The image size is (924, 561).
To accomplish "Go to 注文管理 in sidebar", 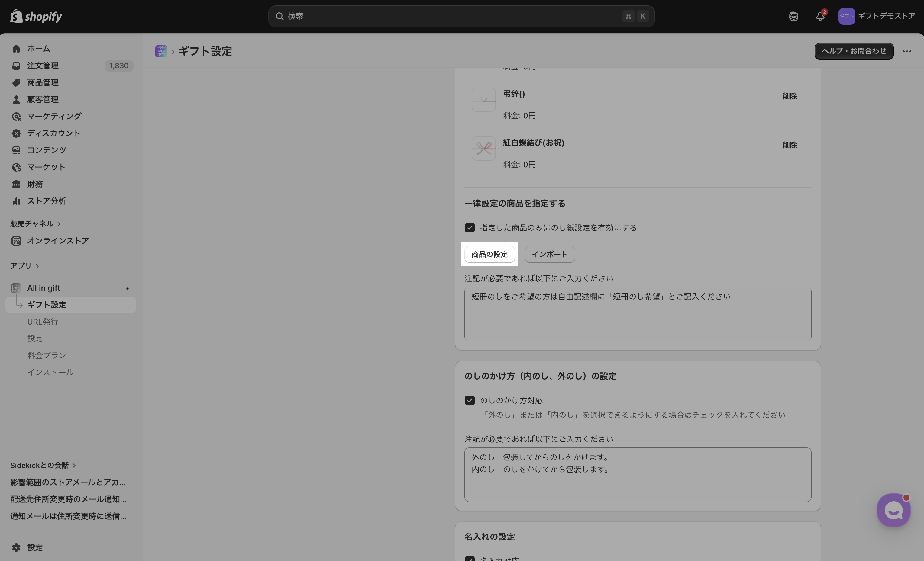I will point(43,66).
